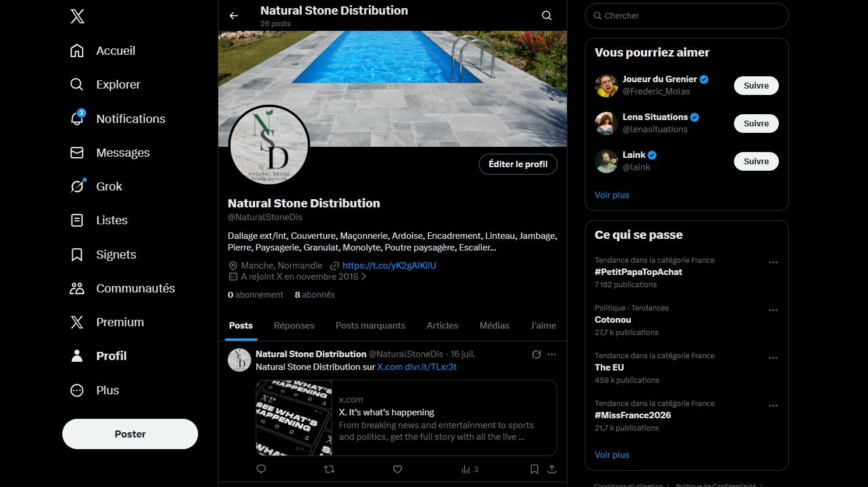Open the t.co website link
The width and height of the screenshot is (868, 487).
click(389, 266)
